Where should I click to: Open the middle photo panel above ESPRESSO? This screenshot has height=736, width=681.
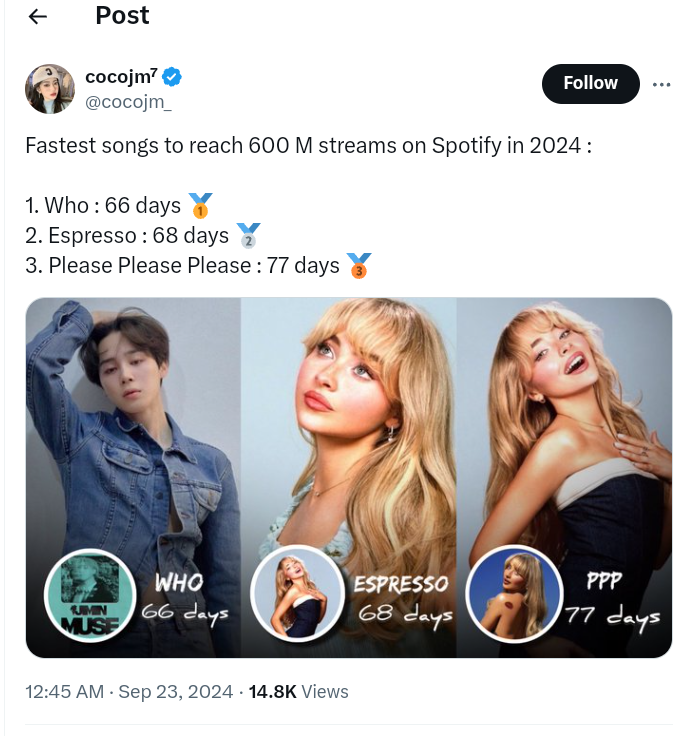[x=348, y=420]
